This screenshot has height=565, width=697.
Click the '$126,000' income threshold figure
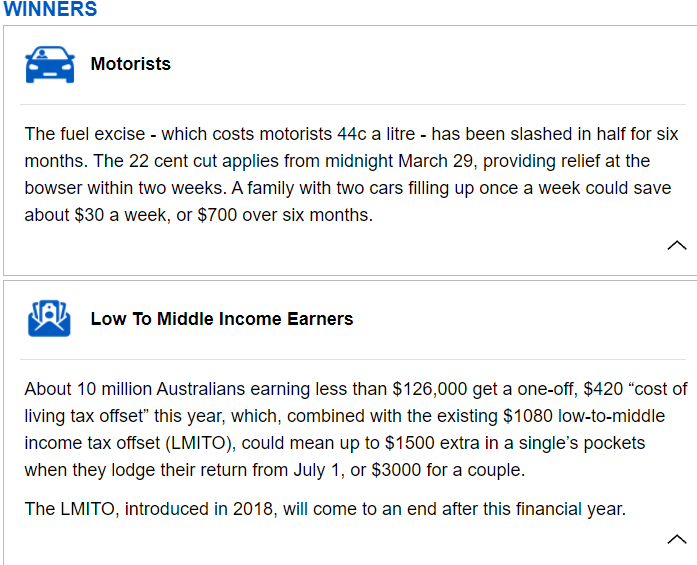(x=429, y=389)
